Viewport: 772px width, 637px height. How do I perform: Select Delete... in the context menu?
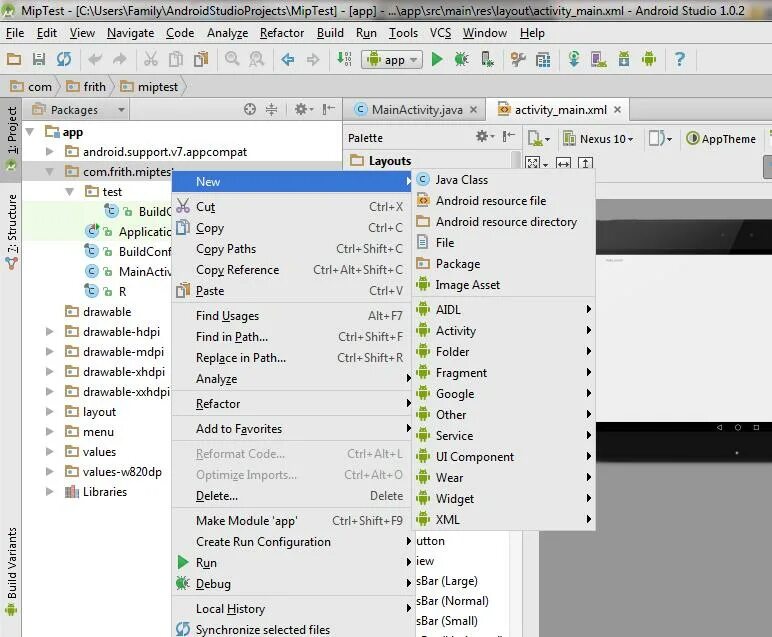[292, 496]
